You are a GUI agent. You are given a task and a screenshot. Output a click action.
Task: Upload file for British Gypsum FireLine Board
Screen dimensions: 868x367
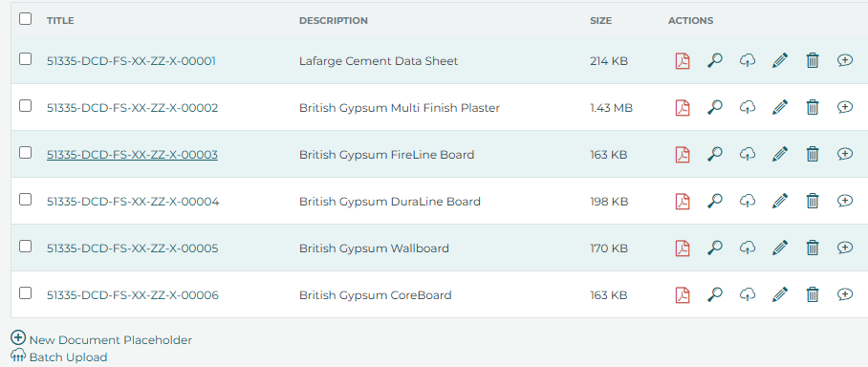tap(748, 154)
